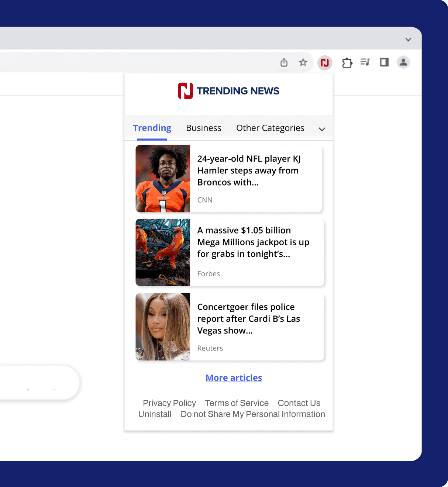Click Do not Share My Personal Information
Screen dimensions: 448x487
coord(253,414)
